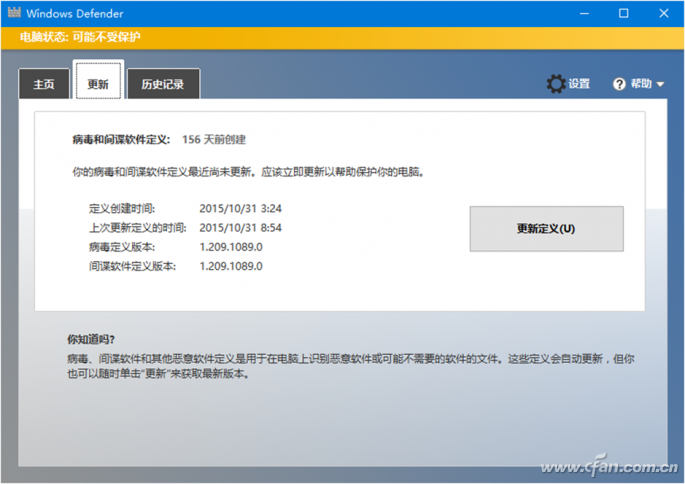The image size is (685, 484).
Task: Click the yellow 电脑状态 status bar
Action: tap(342, 38)
